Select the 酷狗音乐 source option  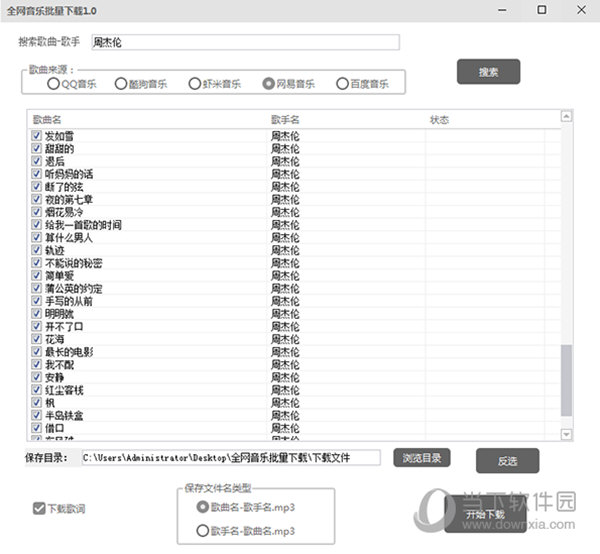tap(121, 83)
